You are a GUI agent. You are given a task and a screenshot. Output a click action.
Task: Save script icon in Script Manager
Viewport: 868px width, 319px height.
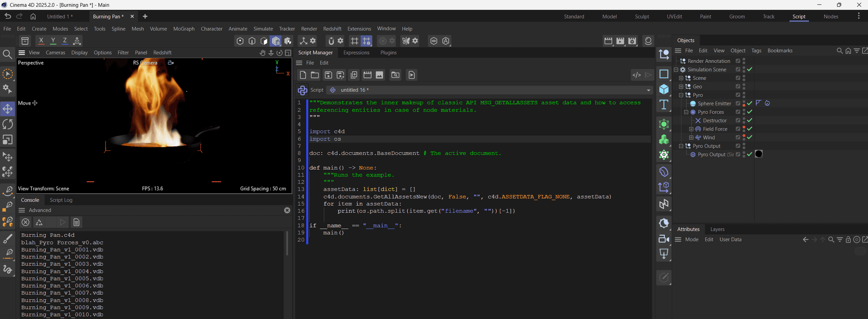pyautogui.click(x=328, y=75)
